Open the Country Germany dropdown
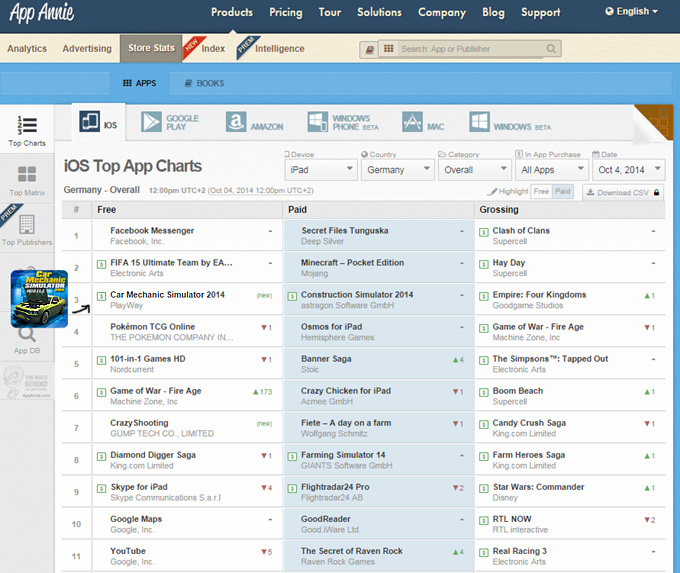This screenshot has height=573, width=680. [398, 170]
